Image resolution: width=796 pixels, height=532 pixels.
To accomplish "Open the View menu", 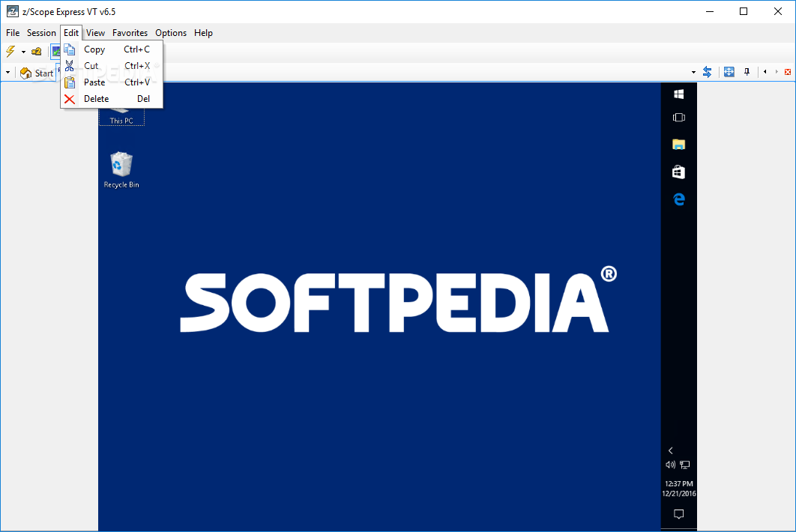I will pos(95,32).
